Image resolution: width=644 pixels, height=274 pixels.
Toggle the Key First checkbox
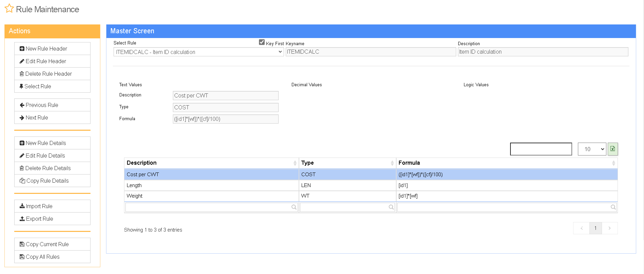[262, 42]
